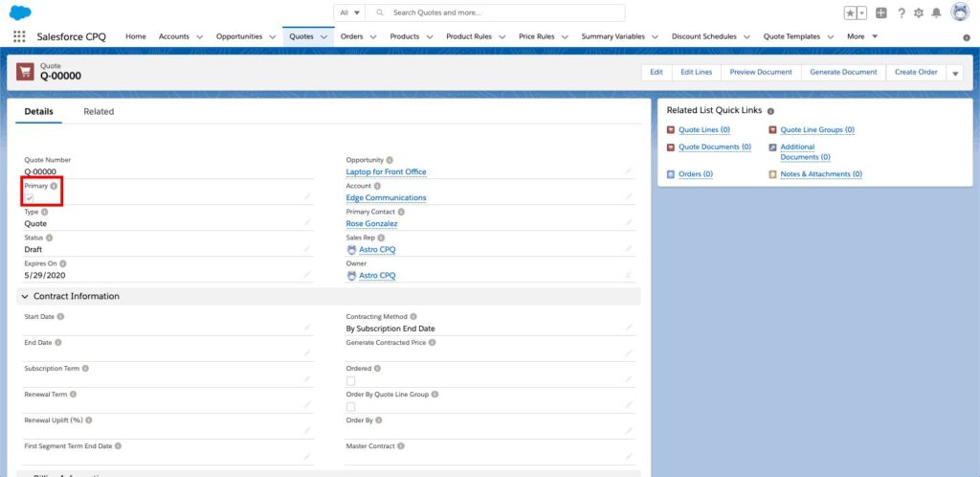Open the user profile avatar
This screenshot has height=477, width=980.
(960, 11)
